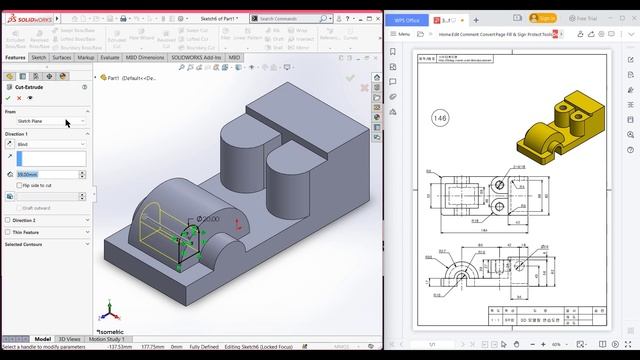640x360 pixels.
Task: Open the comment panel in WPS sidebar
Action: (393, 82)
